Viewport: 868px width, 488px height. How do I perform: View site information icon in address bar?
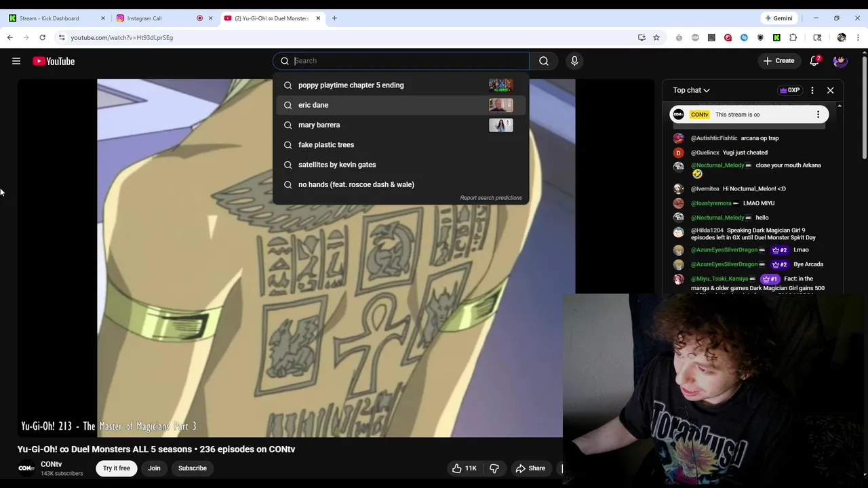(62, 37)
